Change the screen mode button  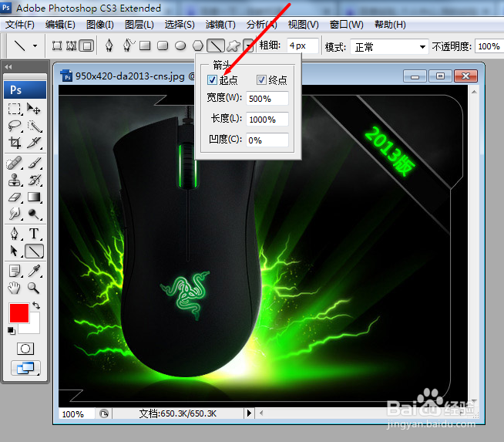tap(25, 368)
